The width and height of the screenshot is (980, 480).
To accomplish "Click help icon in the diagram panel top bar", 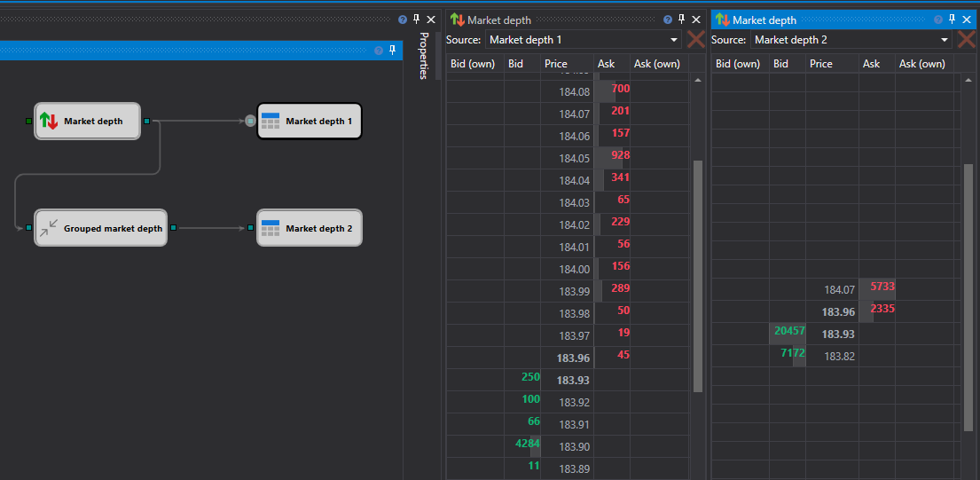I will coord(403,20).
